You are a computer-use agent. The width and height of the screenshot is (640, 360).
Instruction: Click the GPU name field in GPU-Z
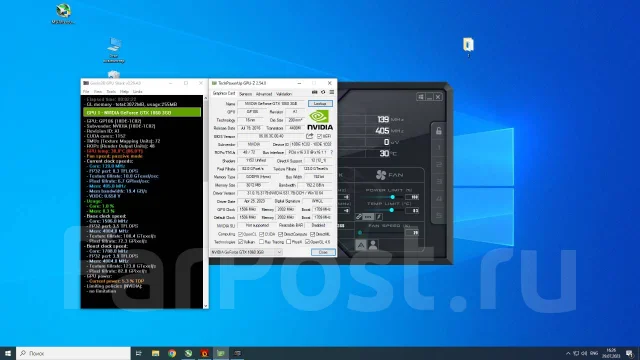pyautogui.click(x=271, y=104)
